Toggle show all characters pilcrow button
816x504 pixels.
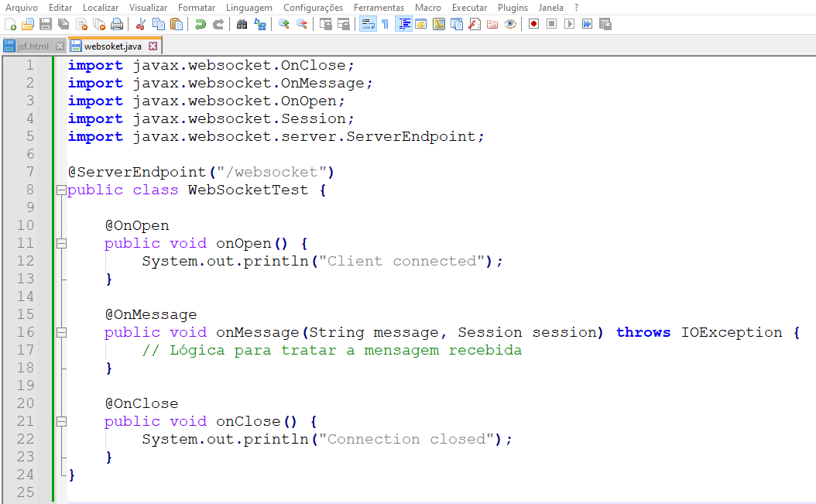tap(385, 24)
